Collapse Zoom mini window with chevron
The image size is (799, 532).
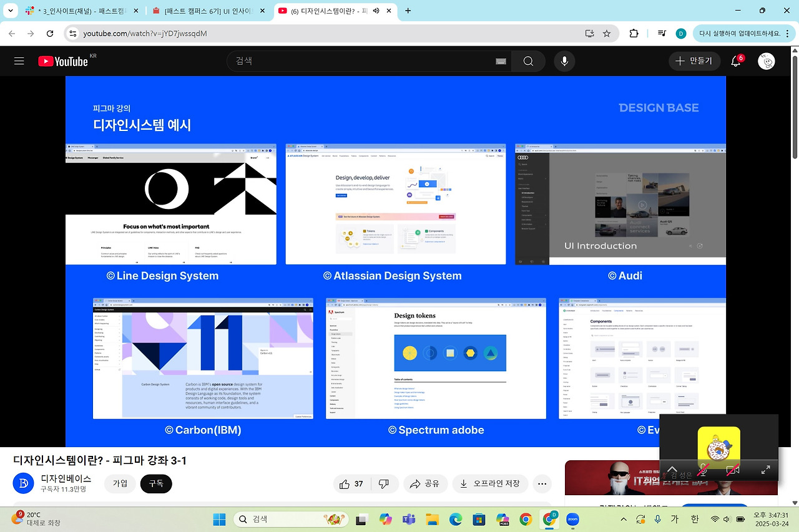coord(672,470)
